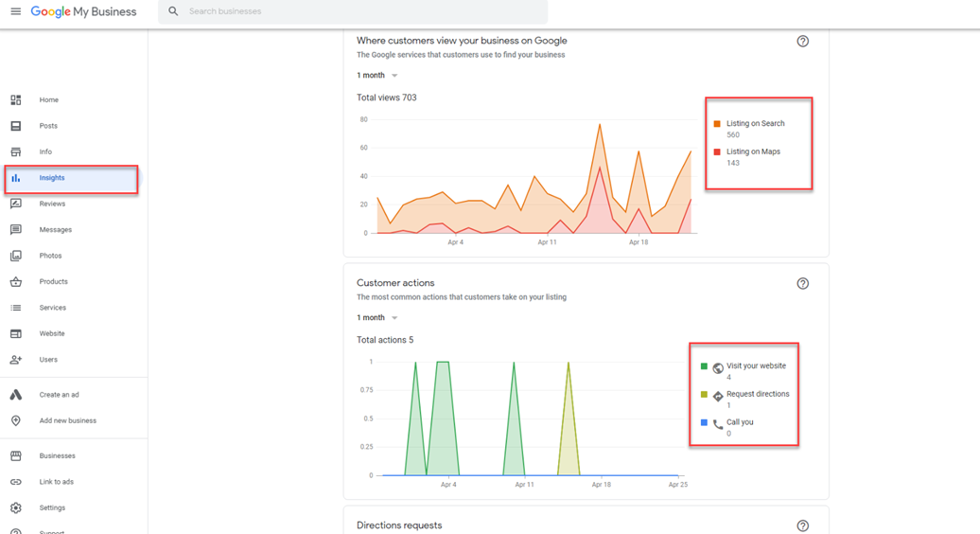Click the Home dashboard icon
The image size is (980, 534).
pyautogui.click(x=16, y=100)
